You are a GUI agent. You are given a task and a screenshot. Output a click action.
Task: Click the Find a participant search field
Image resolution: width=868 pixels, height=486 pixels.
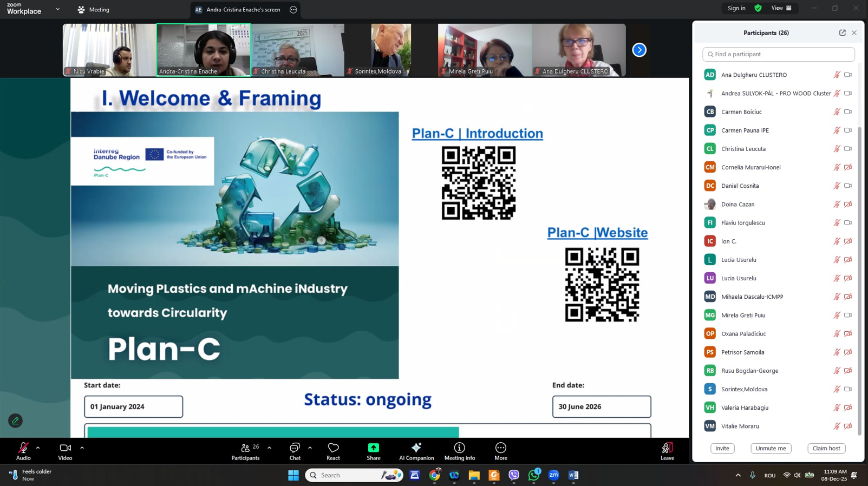click(778, 54)
